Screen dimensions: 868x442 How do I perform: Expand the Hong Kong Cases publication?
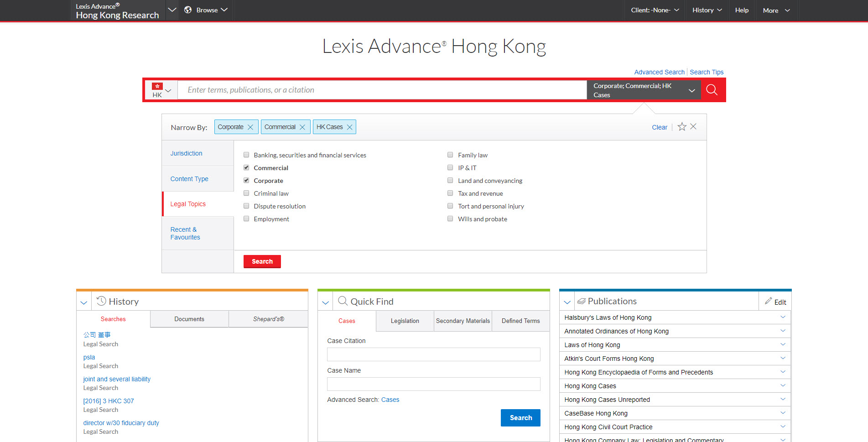[x=783, y=385]
